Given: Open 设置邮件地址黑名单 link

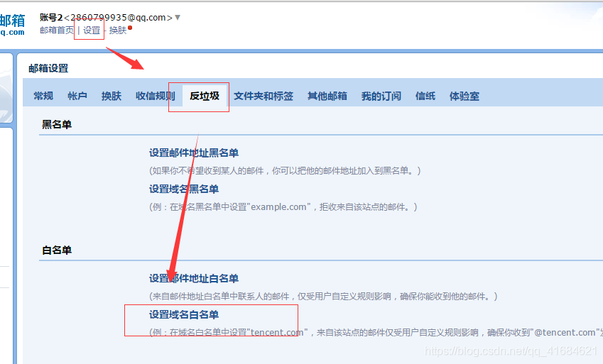Looking at the screenshot, I should point(194,153).
